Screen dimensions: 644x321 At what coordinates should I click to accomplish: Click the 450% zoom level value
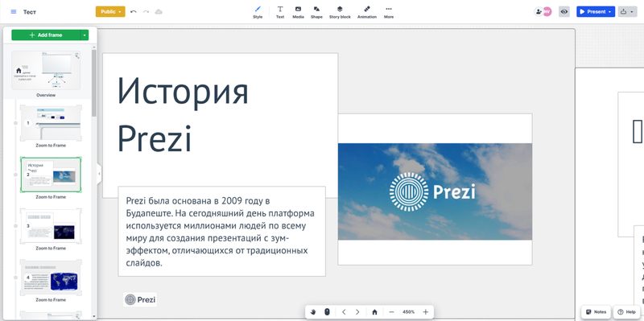point(408,312)
